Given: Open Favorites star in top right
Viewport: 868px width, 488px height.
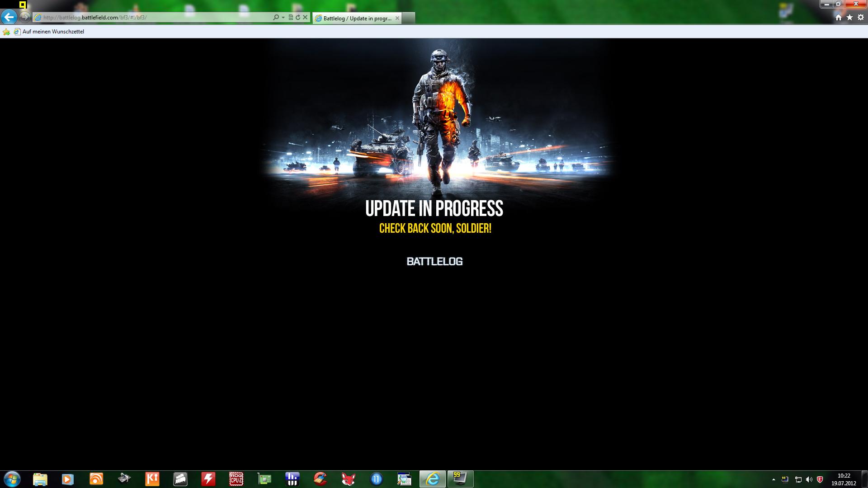Looking at the screenshot, I should point(849,17).
